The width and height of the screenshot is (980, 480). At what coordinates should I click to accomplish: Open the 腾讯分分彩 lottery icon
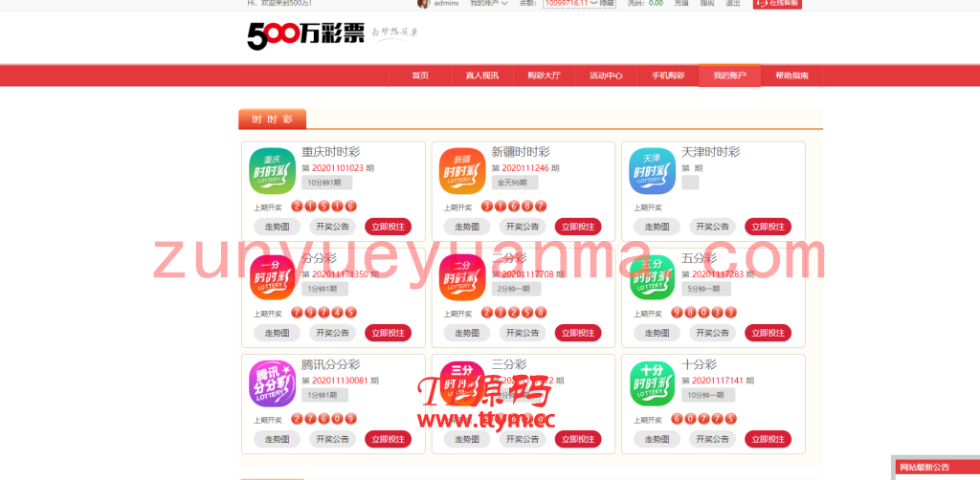point(273,383)
